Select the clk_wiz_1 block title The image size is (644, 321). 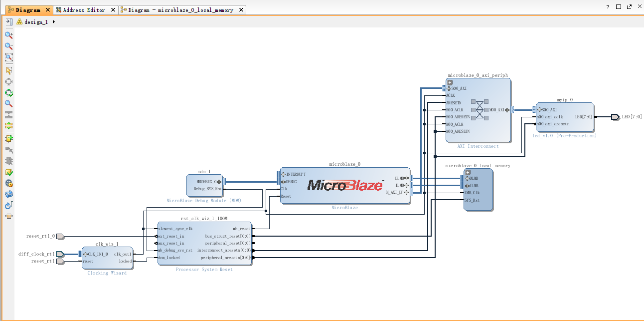[x=107, y=244]
